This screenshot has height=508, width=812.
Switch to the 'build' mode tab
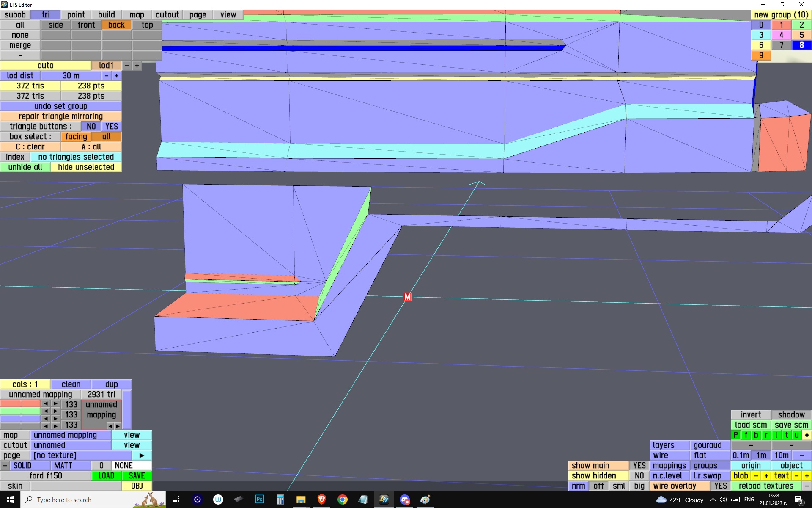pos(106,14)
